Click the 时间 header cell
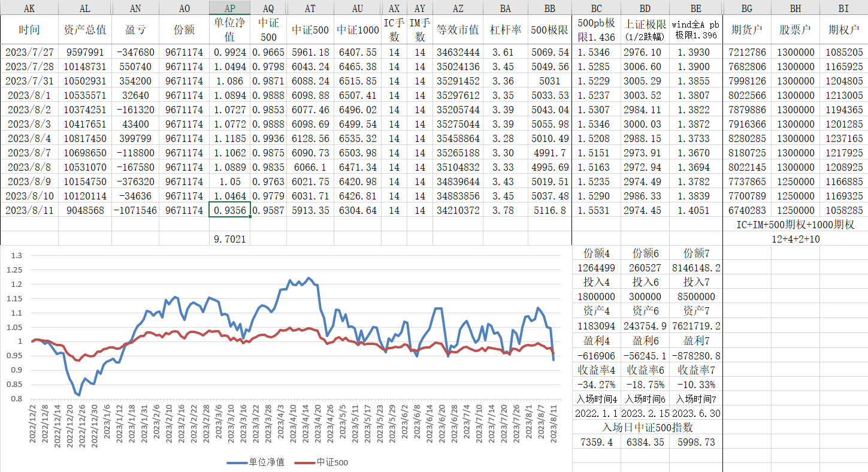This screenshot has height=472, width=868. point(29,30)
